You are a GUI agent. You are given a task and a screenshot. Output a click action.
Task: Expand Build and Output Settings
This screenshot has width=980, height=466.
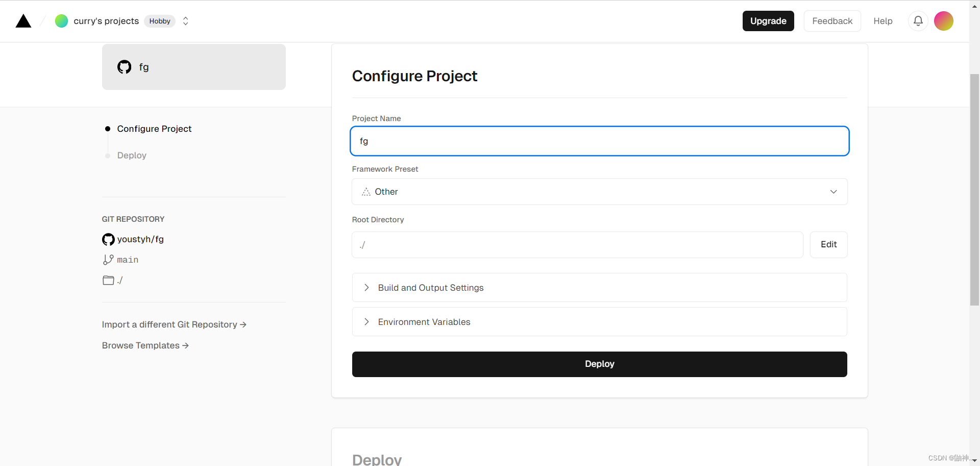click(599, 288)
